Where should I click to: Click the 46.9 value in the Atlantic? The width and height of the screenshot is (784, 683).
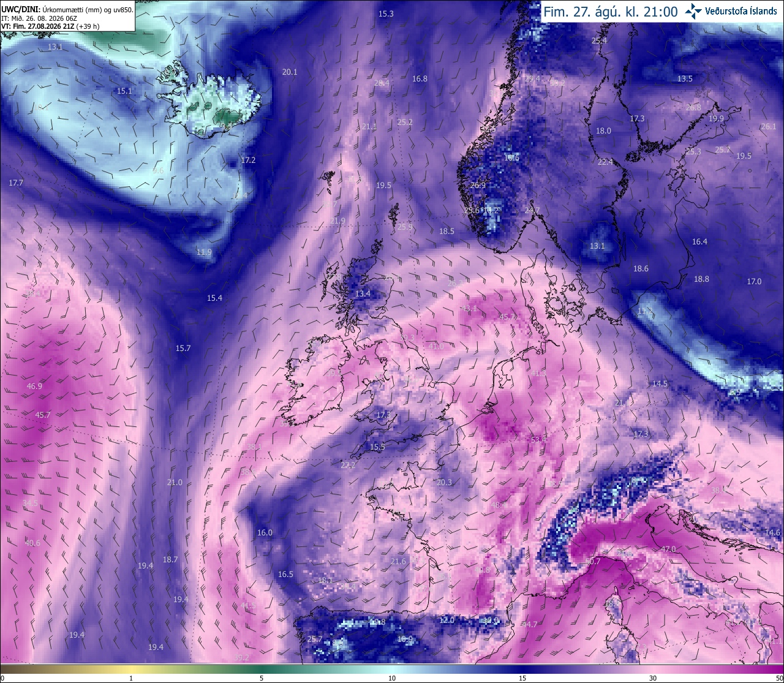click(x=35, y=386)
